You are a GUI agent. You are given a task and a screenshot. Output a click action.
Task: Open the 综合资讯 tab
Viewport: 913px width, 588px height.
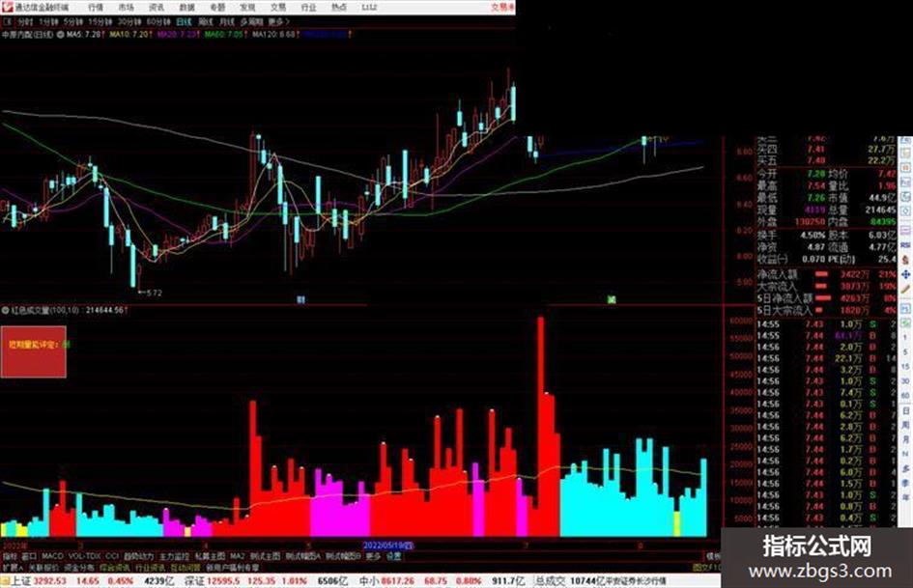tap(115, 568)
